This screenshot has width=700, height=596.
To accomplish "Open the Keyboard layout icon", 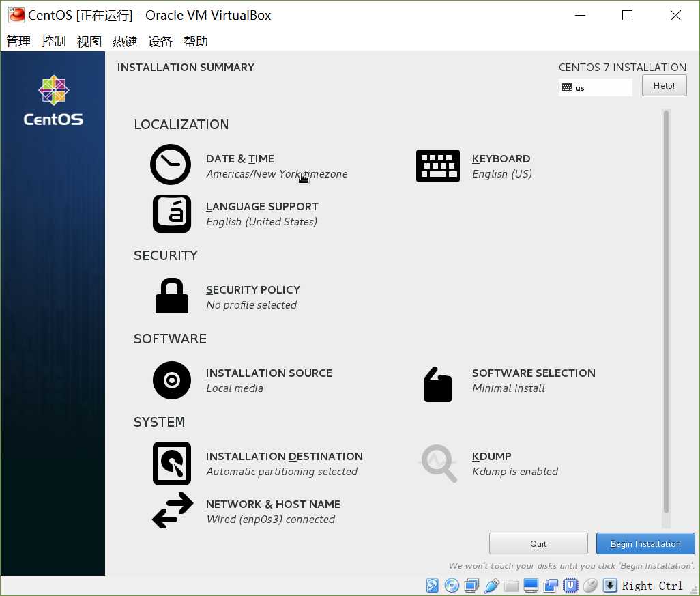I will point(437,166).
